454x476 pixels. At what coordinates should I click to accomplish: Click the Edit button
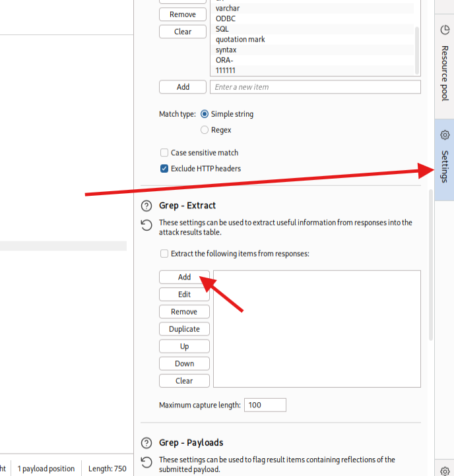tap(184, 295)
